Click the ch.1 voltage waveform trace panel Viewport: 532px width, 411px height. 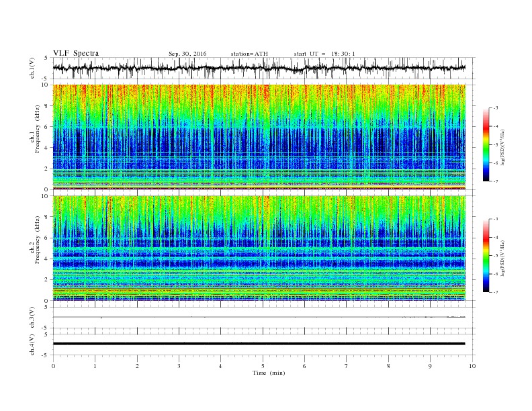point(264,68)
